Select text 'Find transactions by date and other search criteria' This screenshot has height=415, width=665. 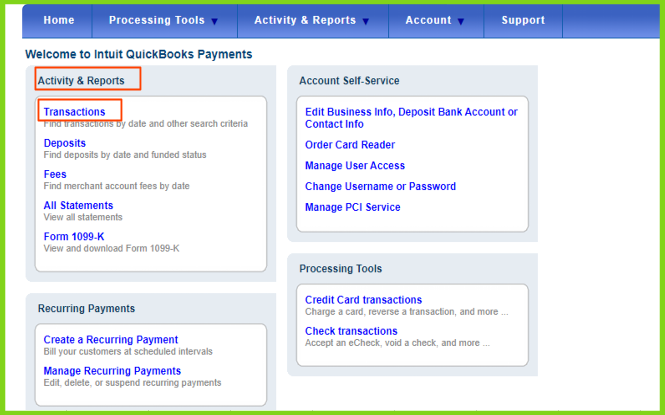[145, 124]
